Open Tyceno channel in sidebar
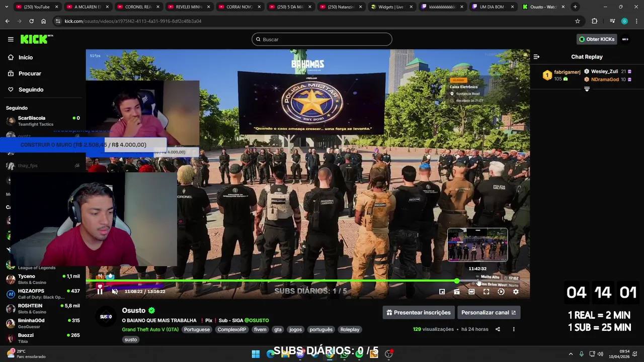Screen dimensions: 644x362 tap(43, 279)
